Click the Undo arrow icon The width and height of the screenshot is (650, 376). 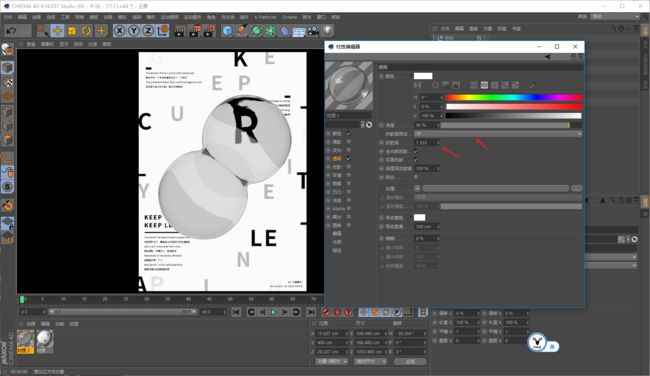click(12, 31)
